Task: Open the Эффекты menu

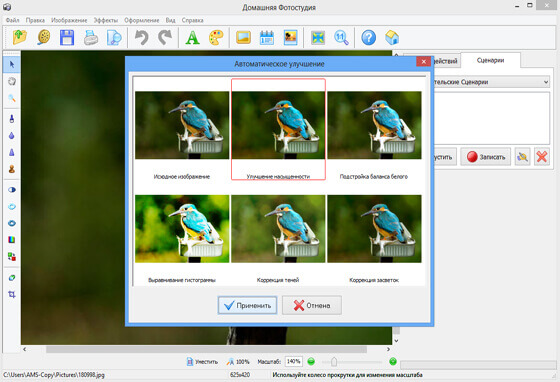Action: 106,20
